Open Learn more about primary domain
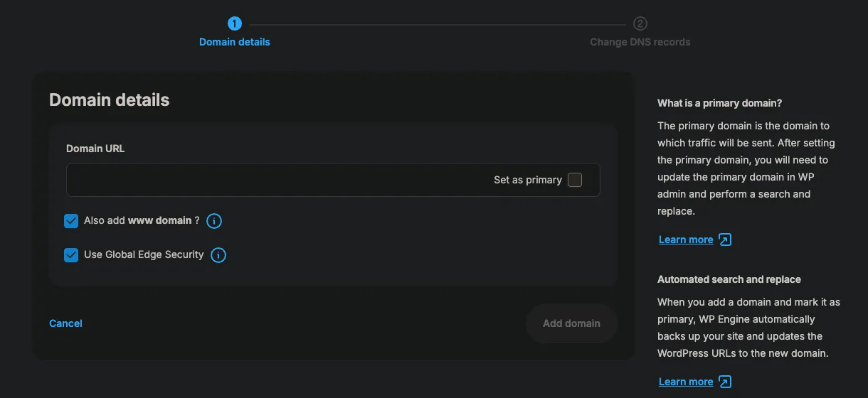868x398 pixels. tap(686, 240)
